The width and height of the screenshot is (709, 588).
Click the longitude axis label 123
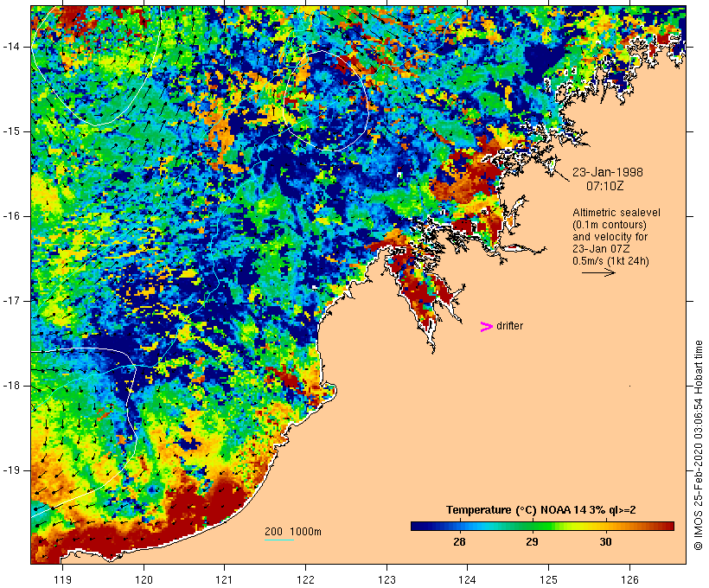[386, 579]
